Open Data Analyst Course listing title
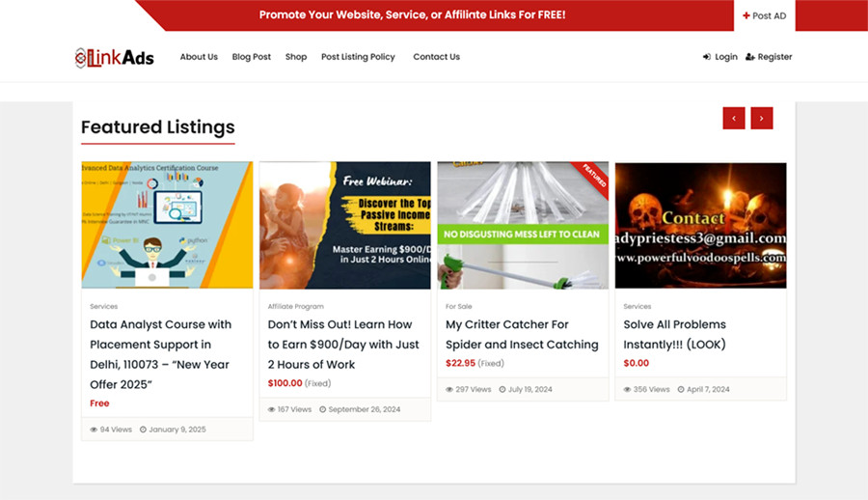868x500 pixels. (x=160, y=354)
